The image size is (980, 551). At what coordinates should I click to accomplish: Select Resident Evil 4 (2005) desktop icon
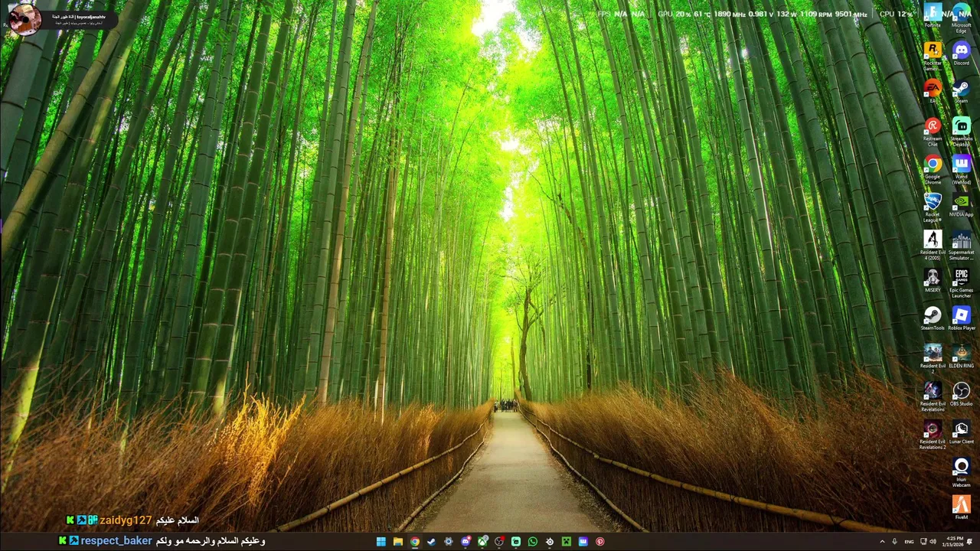pos(933,245)
